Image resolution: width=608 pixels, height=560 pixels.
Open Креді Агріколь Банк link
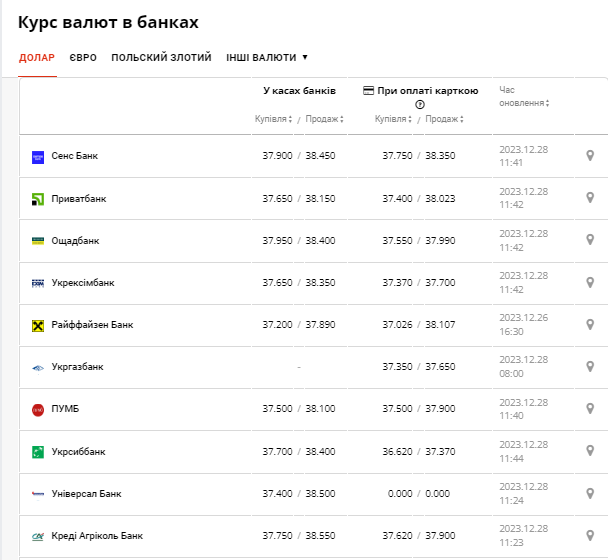coord(97,536)
